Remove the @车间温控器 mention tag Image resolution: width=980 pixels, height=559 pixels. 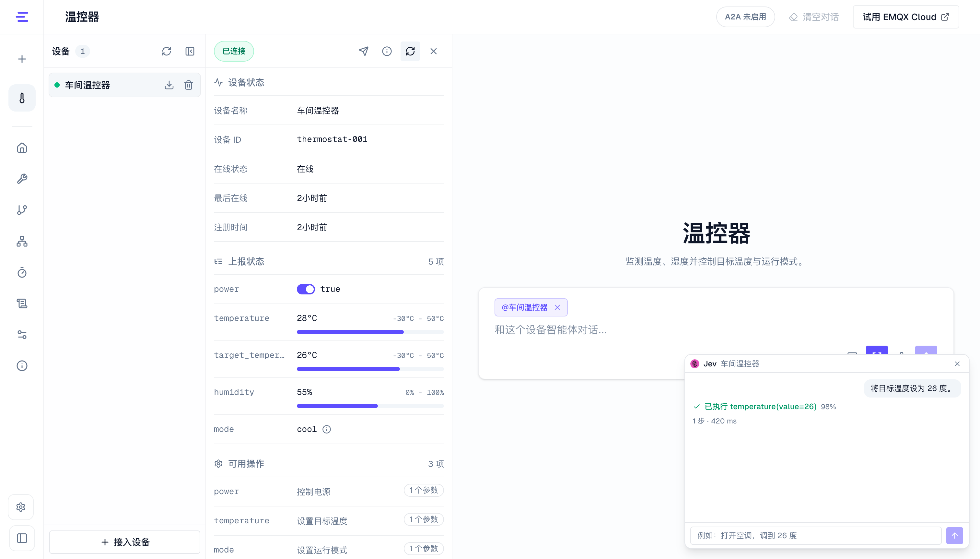point(557,307)
